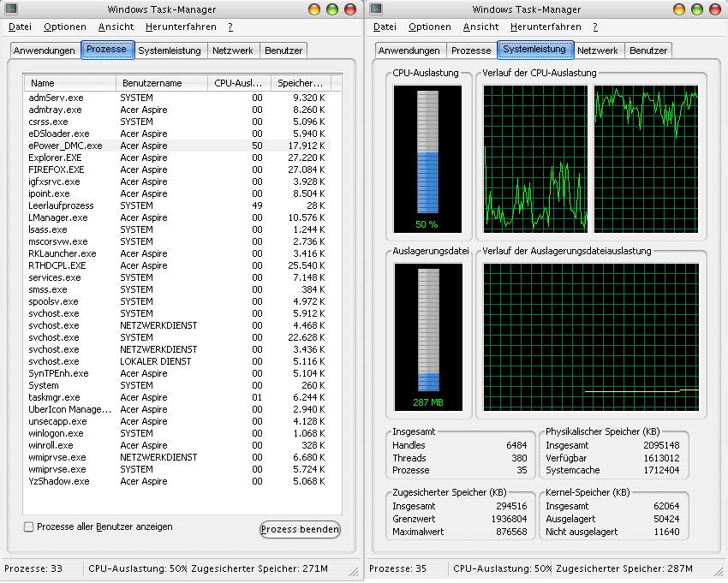Click the left Task-Manager window's title bar icon
The image size is (728, 583).
[10, 9]
